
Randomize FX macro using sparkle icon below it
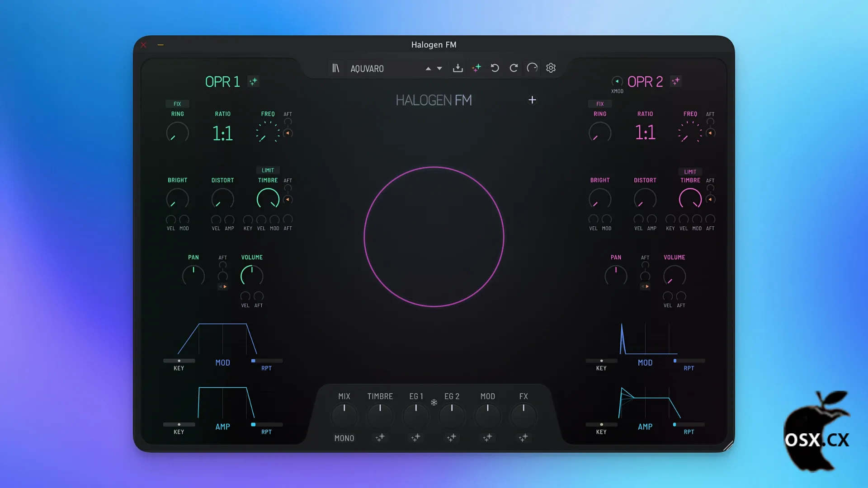coord(523,437)
